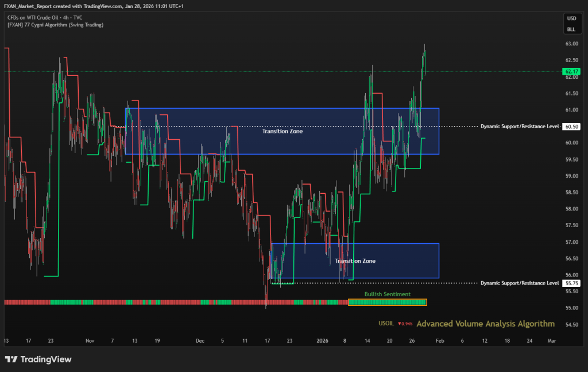Click the BLL unit label
Image resolution: width=588 pixels, height=372 pixels.
tap(571, 29)
